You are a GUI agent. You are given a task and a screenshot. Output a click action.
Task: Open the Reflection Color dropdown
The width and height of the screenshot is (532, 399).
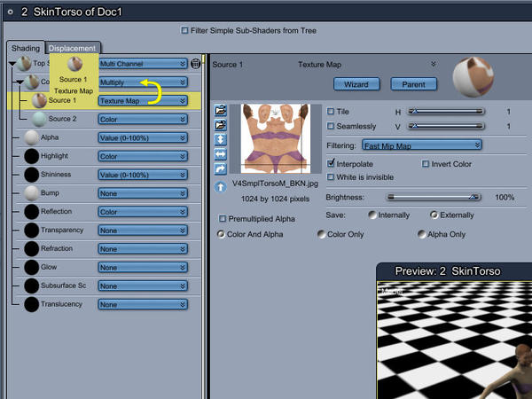click(143, 212)
